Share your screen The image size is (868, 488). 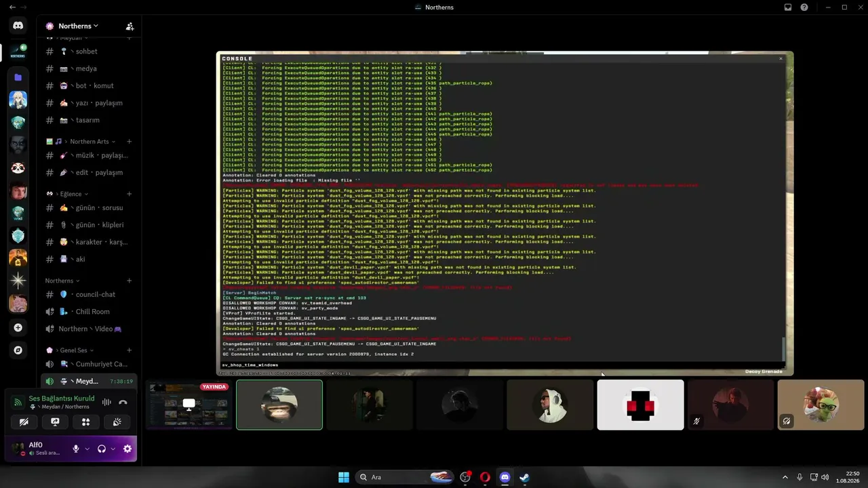point(55,422)
